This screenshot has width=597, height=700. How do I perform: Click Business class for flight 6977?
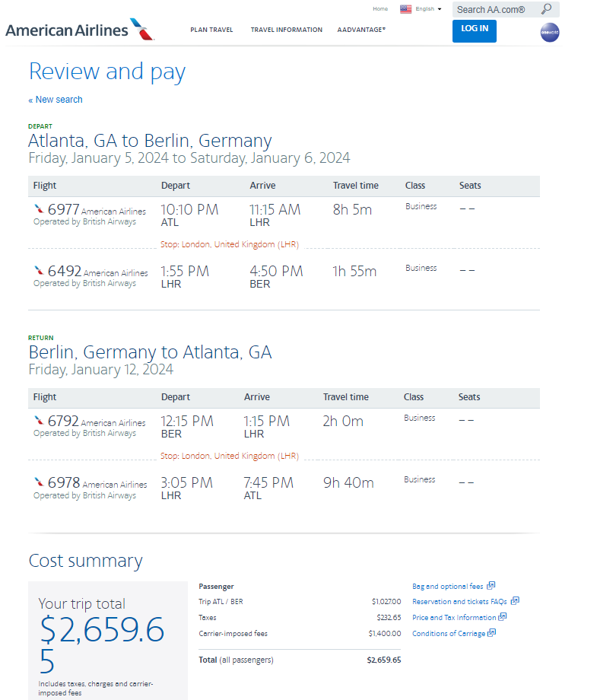pos(421,206)
